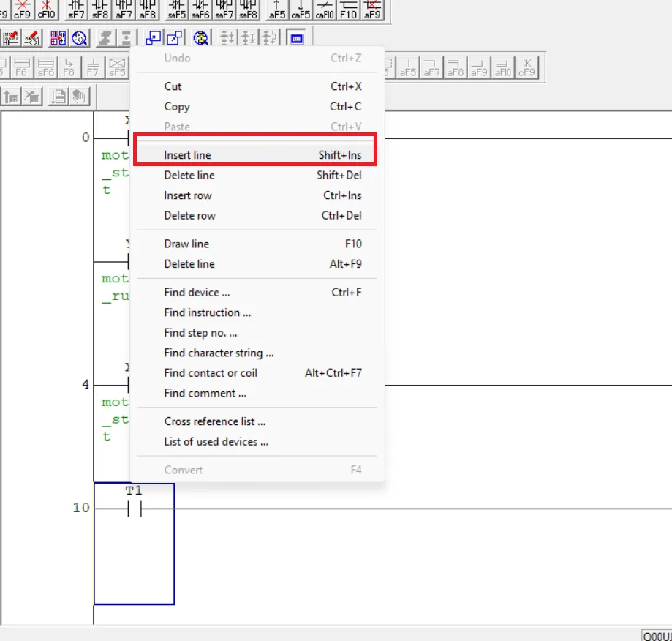
Task: Switch to monitor mode with the blue monitor icon
Action: coord(296,37)
